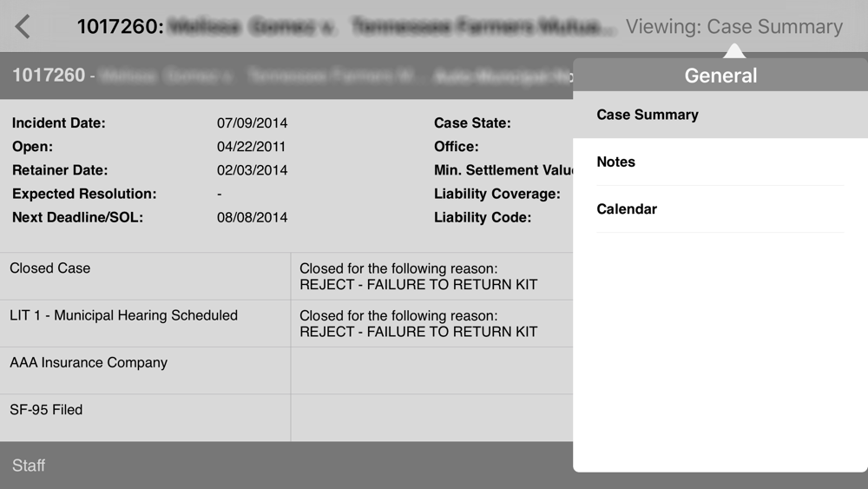
Task: Tap the back arrow icon
Action: tap(23, 27)
